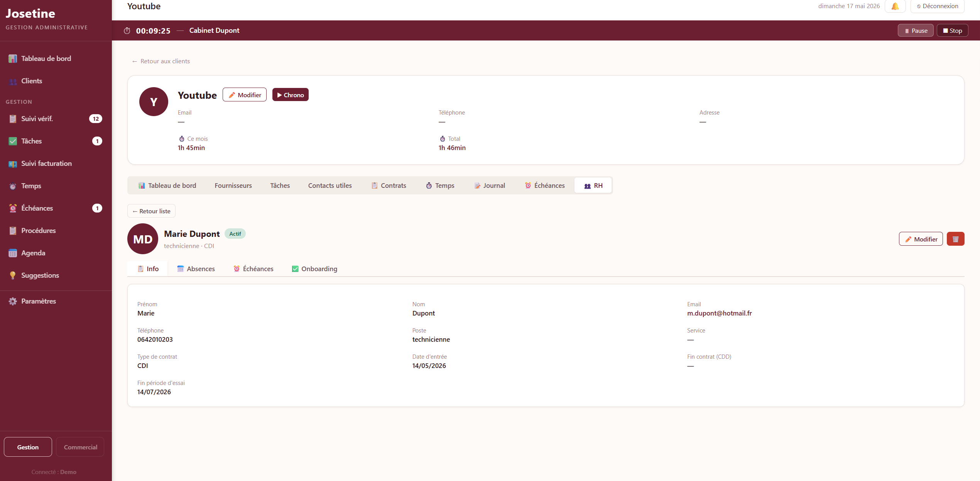Select the RH tab
This screenshot has width=980, height=481.
(593, 185)
